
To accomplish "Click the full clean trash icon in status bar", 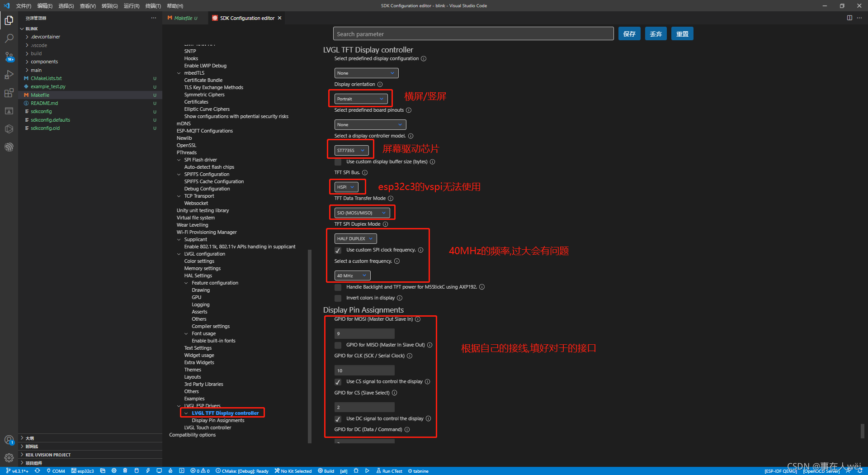I will coord(125,471).
